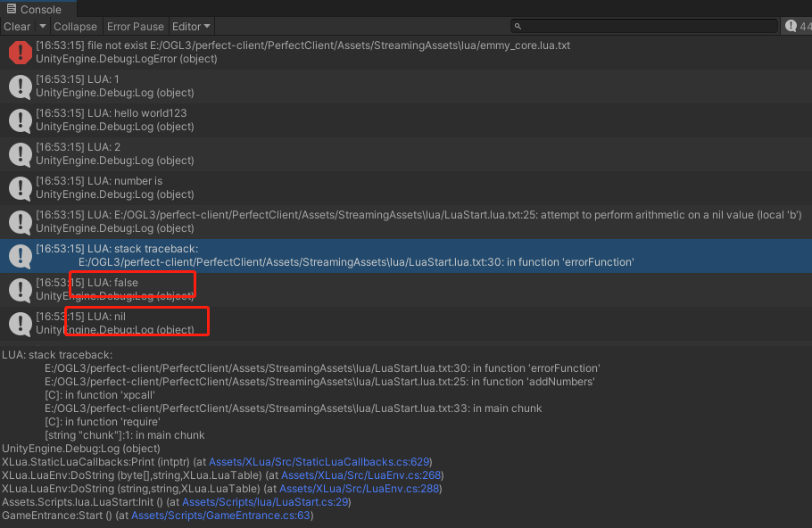The image size is (812, 528).
Task: Click the info icon beside 'LUA: false'
Action: [21, 290]
